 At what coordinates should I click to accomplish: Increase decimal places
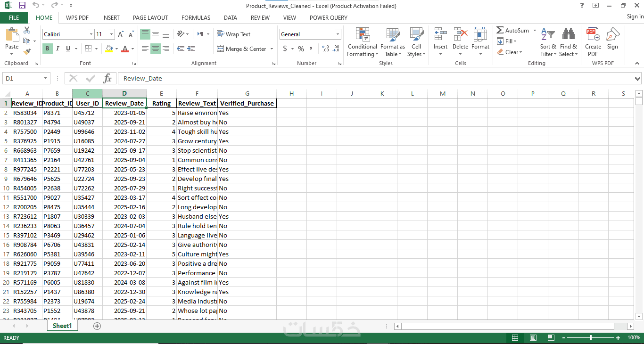325,49
